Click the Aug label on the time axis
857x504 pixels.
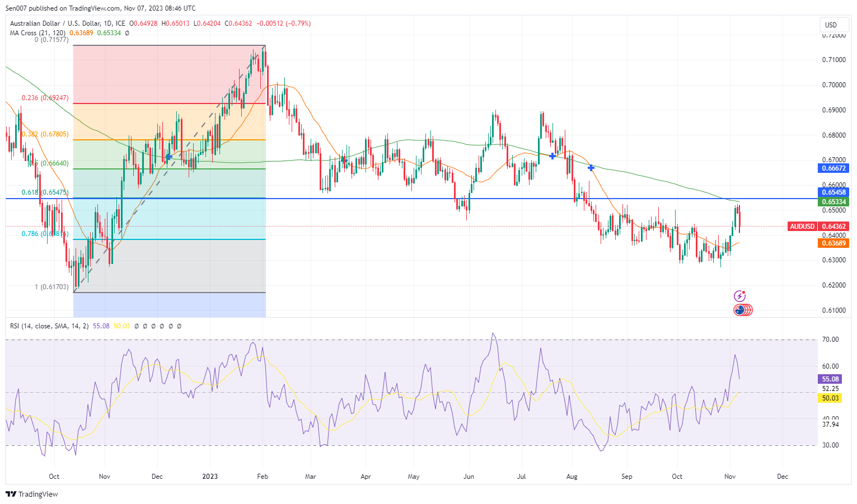pyautogui.click(x=572, y=477)
